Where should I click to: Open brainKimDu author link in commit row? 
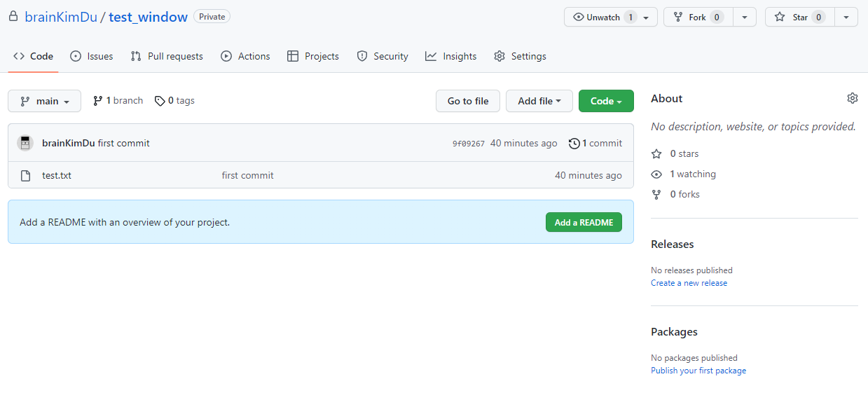(x=69, y=143)
